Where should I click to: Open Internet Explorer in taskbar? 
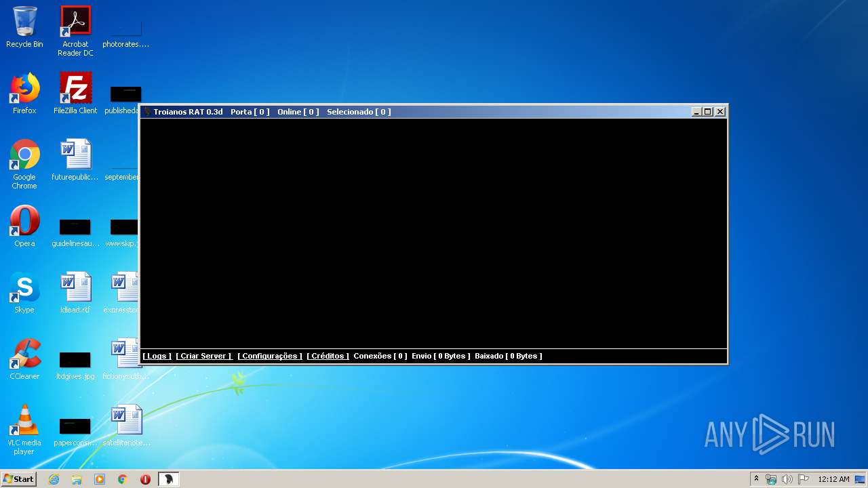54,479
